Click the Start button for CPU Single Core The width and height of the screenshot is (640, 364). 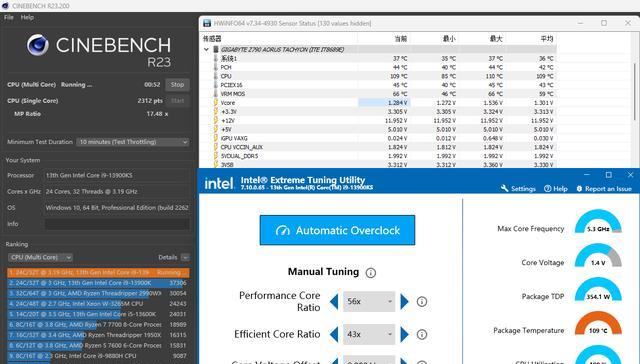177,100
